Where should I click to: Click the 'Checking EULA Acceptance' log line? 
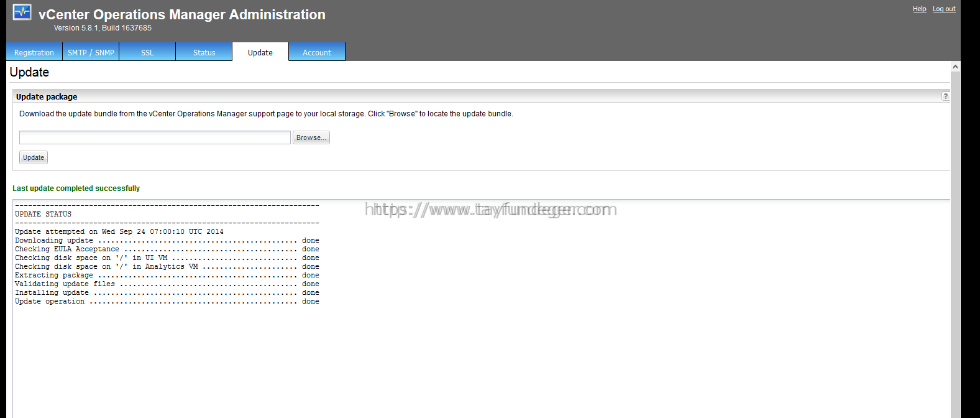167,249
